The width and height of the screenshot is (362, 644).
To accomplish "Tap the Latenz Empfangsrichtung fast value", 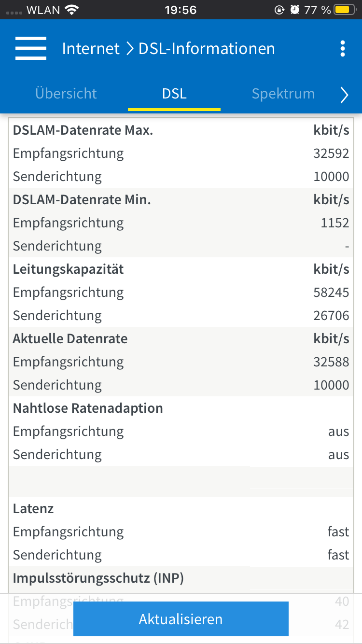I will point(338,532).
